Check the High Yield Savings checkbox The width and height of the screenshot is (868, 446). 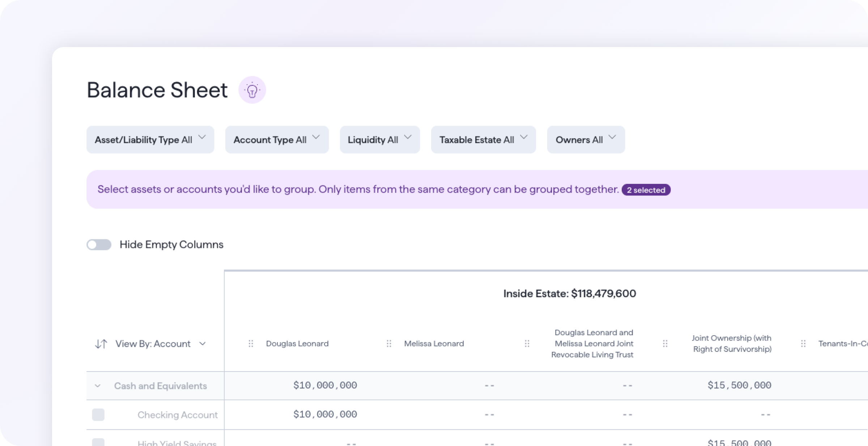(98, 442)
